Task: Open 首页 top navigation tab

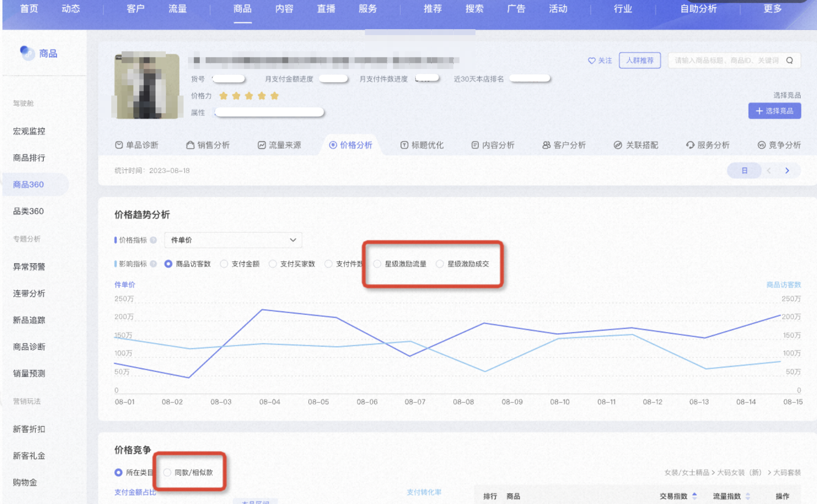Action: [29, 8]
